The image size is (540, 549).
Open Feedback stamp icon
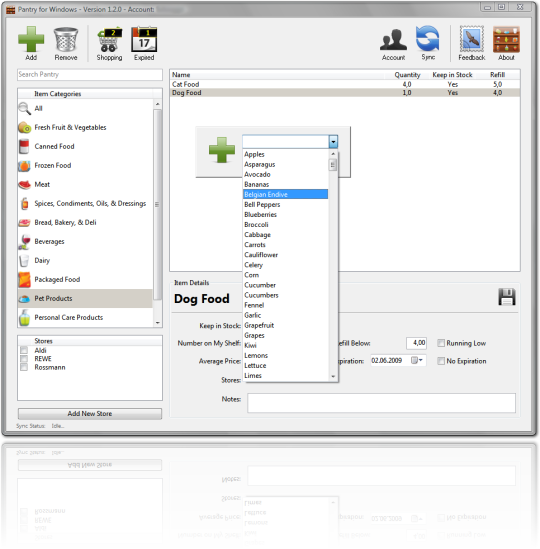click(x=472, y=39)
